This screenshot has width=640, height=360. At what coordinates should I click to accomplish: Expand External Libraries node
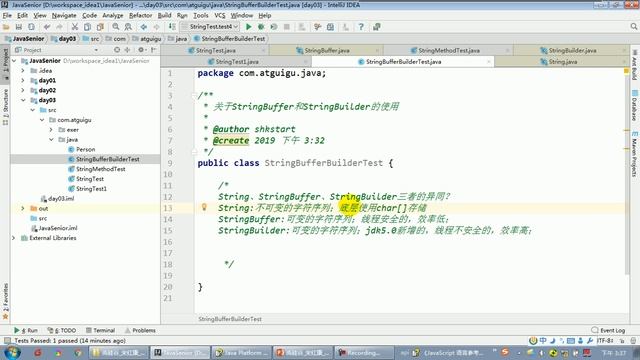click(14, 238)
